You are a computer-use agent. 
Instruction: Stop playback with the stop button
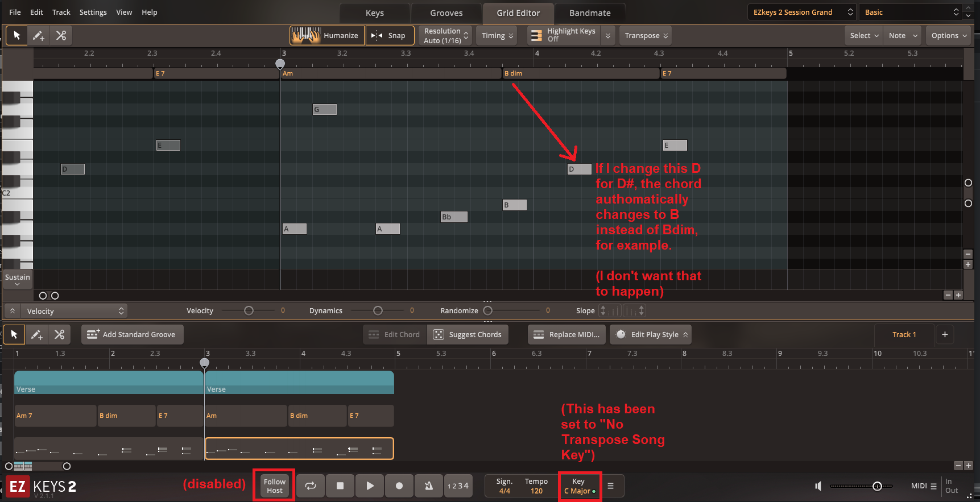point(340,486)
